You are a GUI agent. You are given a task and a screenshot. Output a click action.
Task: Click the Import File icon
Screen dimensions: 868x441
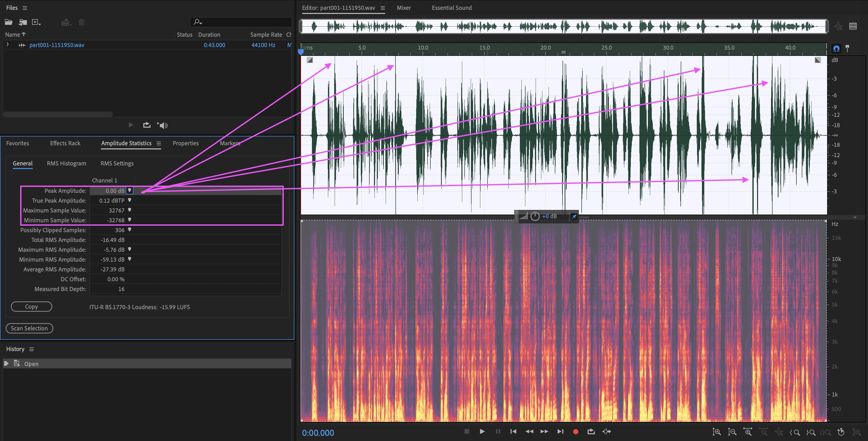click(23, 22)
